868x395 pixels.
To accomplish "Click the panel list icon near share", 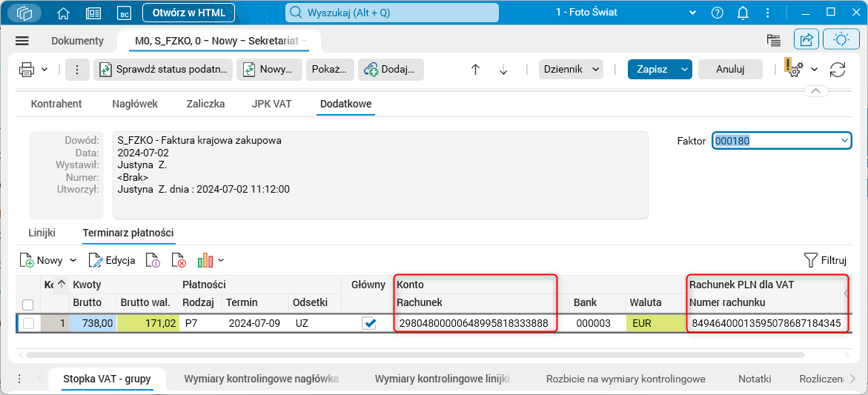I will pyautogui.click(x=773, y=40).
